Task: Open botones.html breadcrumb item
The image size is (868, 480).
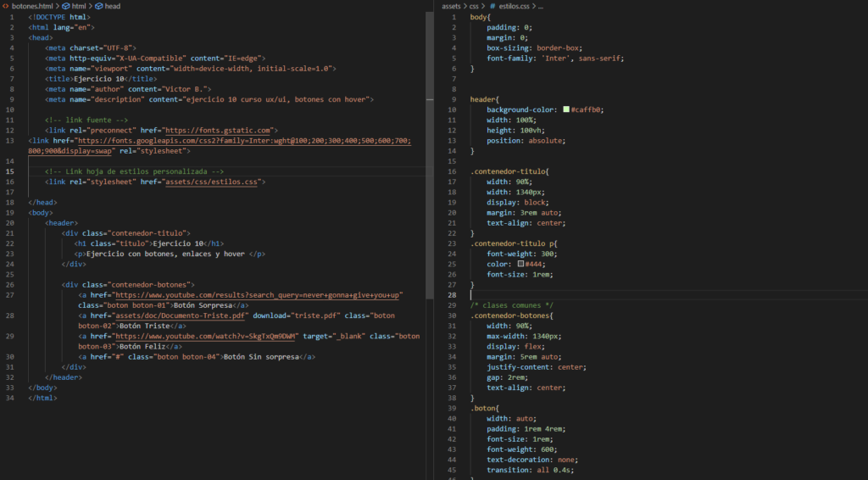Action: point(32,6)
